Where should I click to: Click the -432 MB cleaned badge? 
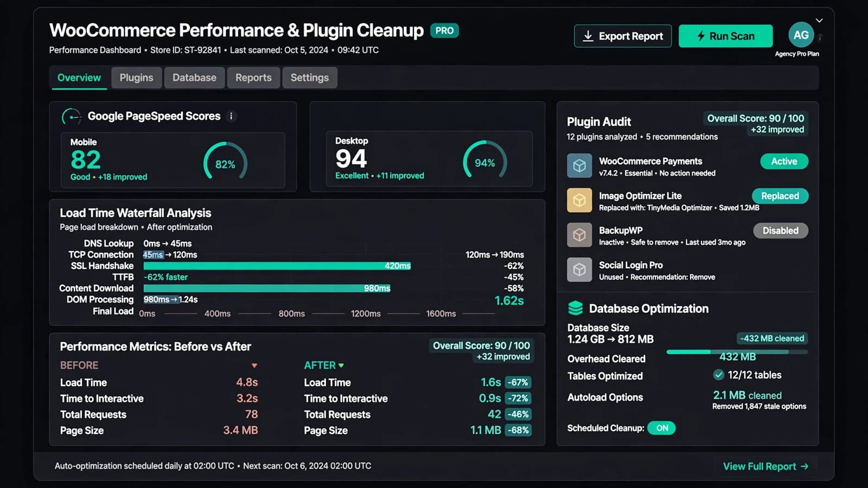772,338
